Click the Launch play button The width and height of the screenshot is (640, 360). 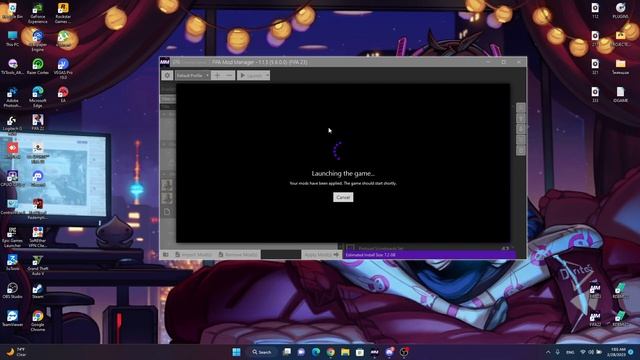pos(251,75)
